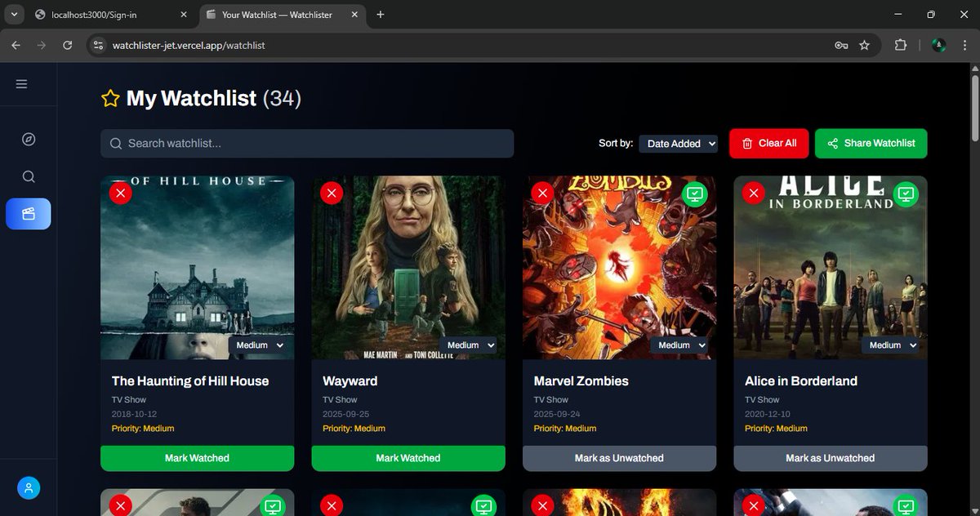
Task: Change priority dropdown on Marvel Zombies poster
Action: 681,345
